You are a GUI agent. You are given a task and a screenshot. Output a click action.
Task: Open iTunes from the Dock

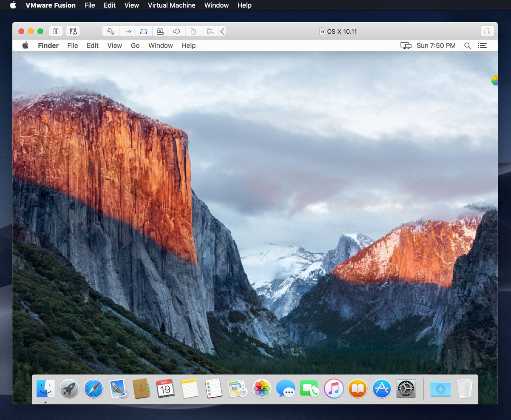[x=334, y=389]
